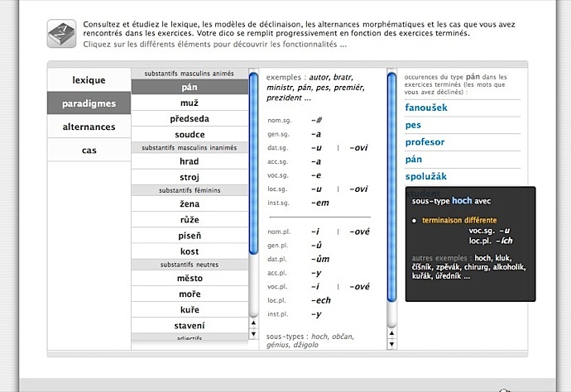The image size is (571, 392).
Task: Click the paradigm list scroll down arrow
Action: point(253,334)
